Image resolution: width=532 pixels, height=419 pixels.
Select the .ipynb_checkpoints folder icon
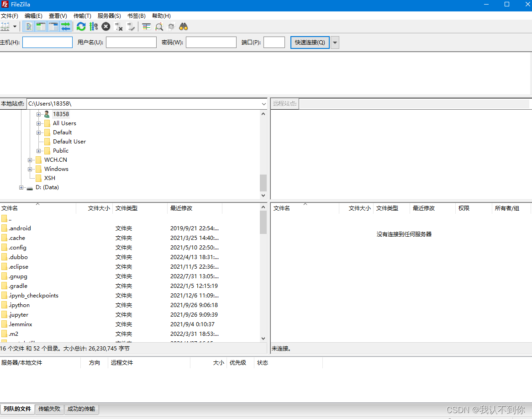pyautogui.click(x=4, y=296)
